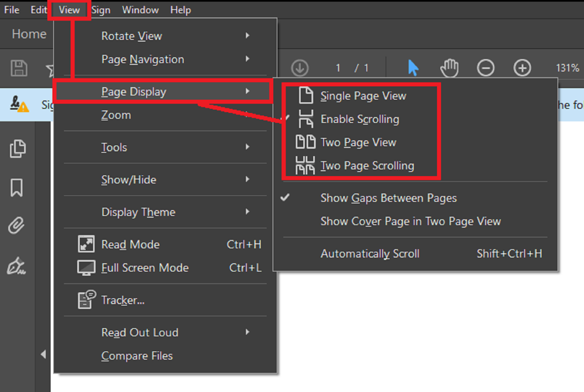
Task: Enter Read Mode
Action: click(130, 244)
